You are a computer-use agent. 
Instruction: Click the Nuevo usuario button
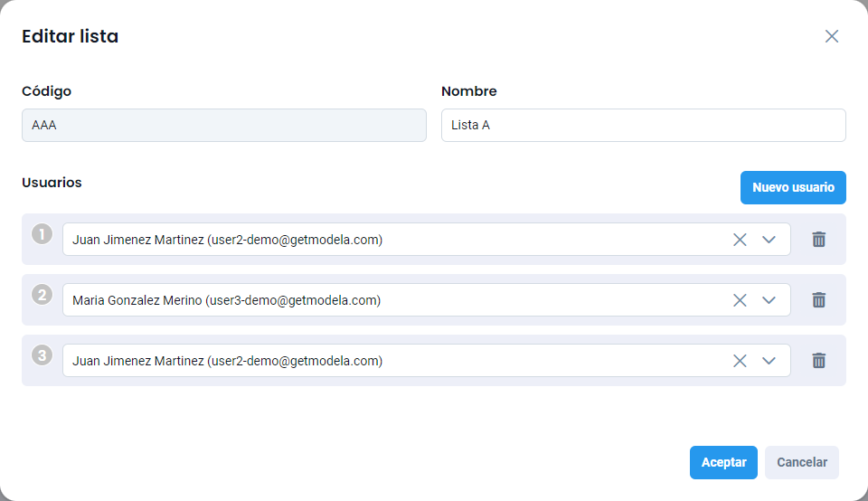pos(793,187)
